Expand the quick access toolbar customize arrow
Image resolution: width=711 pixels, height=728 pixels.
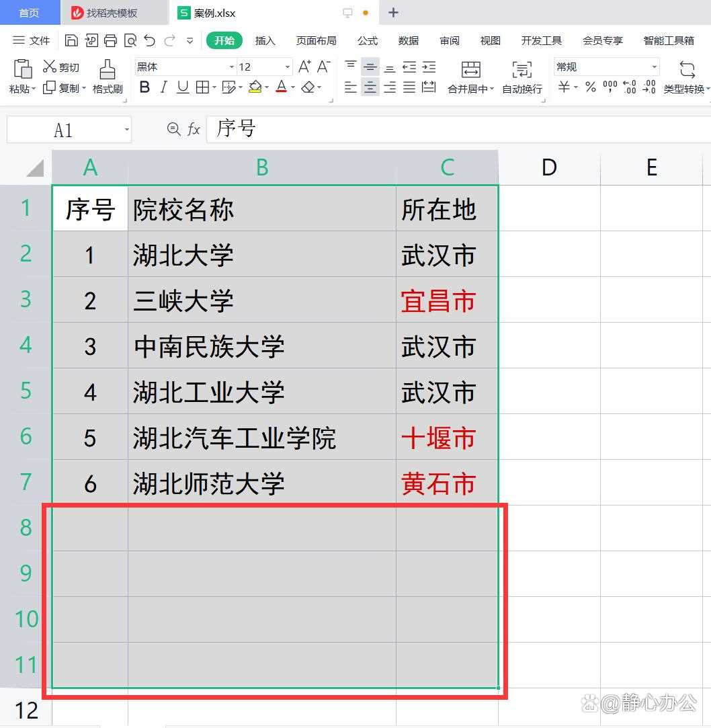click(x=190, y=41)
